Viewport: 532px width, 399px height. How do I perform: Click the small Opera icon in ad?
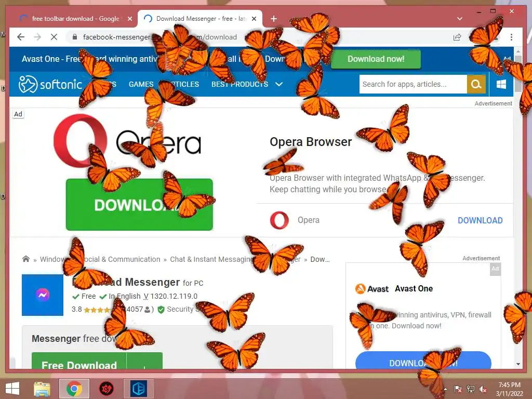coord(279,220)
